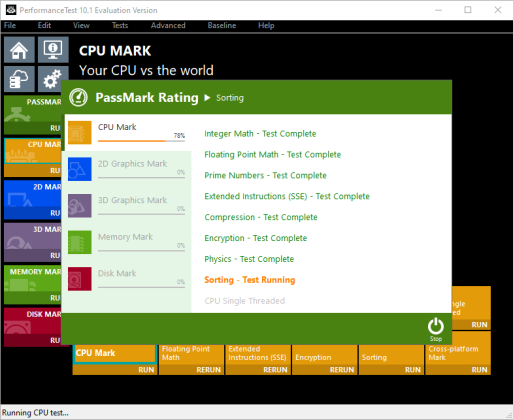Open the settings gears icon
The image size is (513, 420).
(x=51, y=79)
